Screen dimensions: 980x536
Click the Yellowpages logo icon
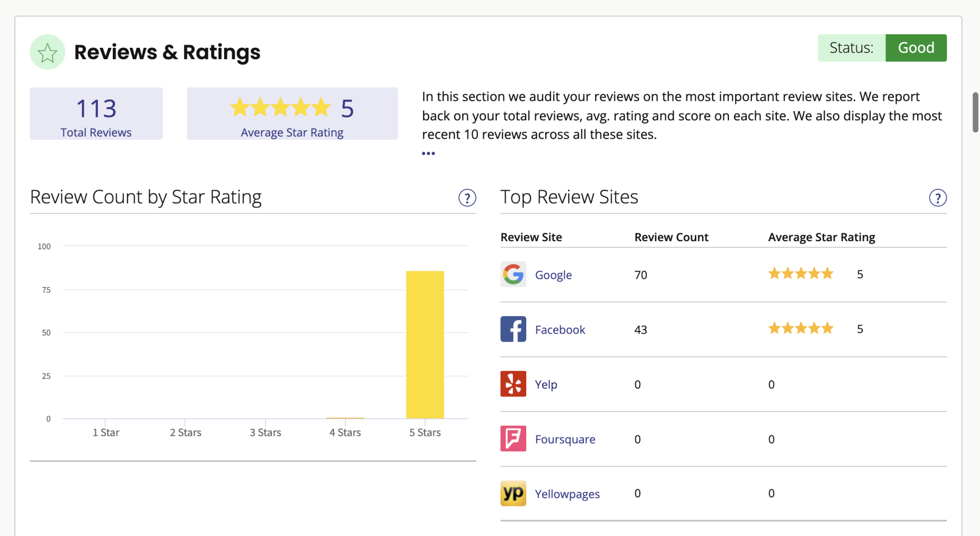[513, 493]
